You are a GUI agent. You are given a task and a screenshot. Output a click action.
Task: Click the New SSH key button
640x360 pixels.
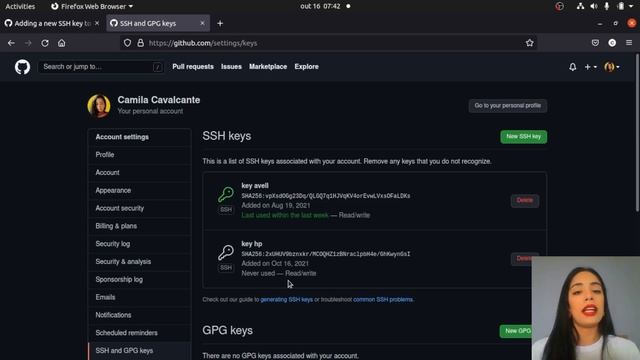tap(523, 137)
